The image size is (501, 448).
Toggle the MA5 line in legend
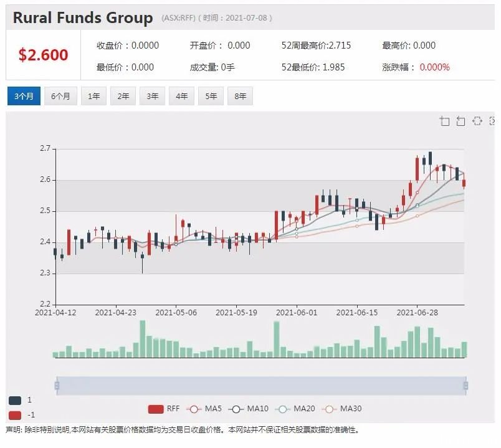[x=204, y=409]
